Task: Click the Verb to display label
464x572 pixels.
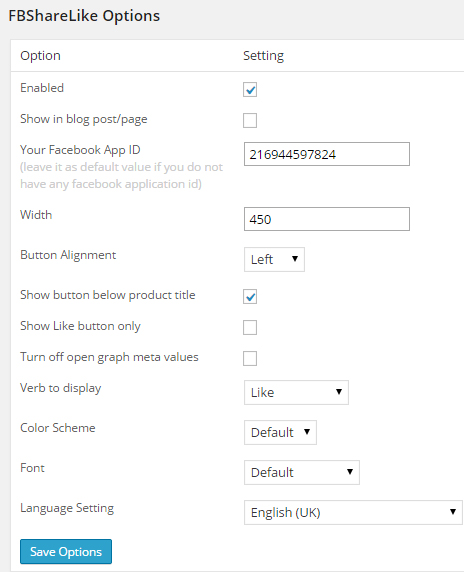Action: [61, 388]
